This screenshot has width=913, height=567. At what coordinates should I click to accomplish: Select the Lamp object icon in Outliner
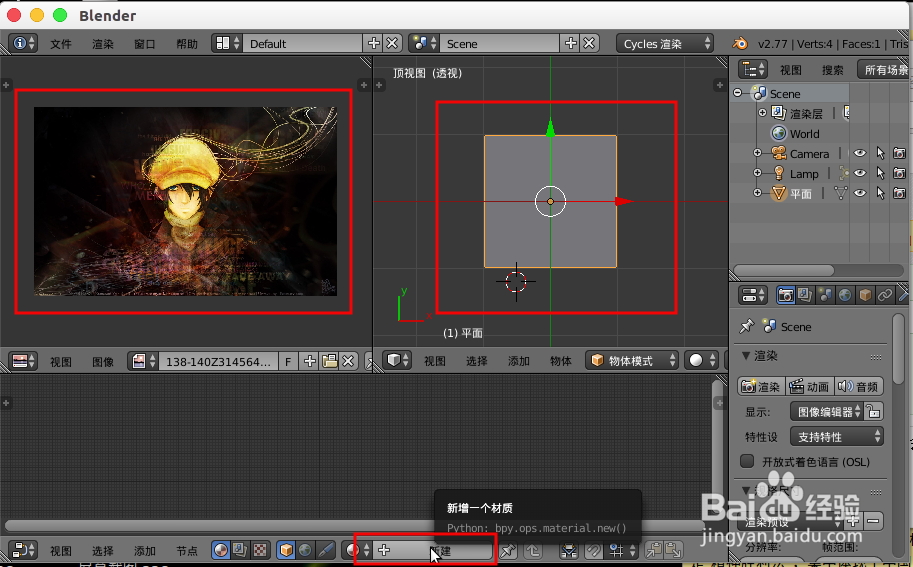coord(778,173)
